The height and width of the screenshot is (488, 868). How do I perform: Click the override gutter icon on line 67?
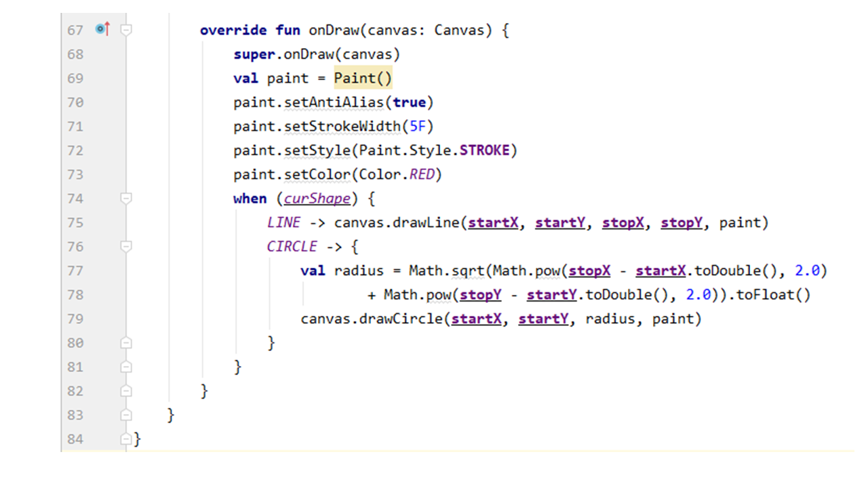[x=102, y=29]
